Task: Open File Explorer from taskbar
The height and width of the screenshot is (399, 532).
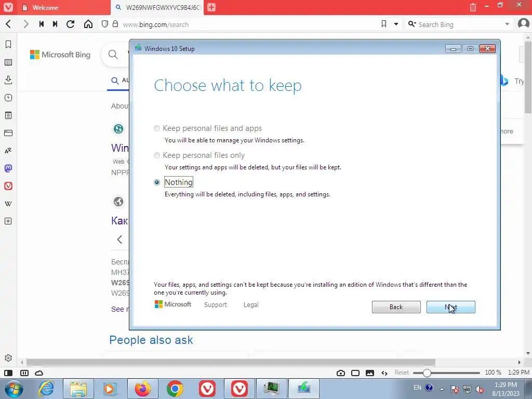Action: [78, 389]
